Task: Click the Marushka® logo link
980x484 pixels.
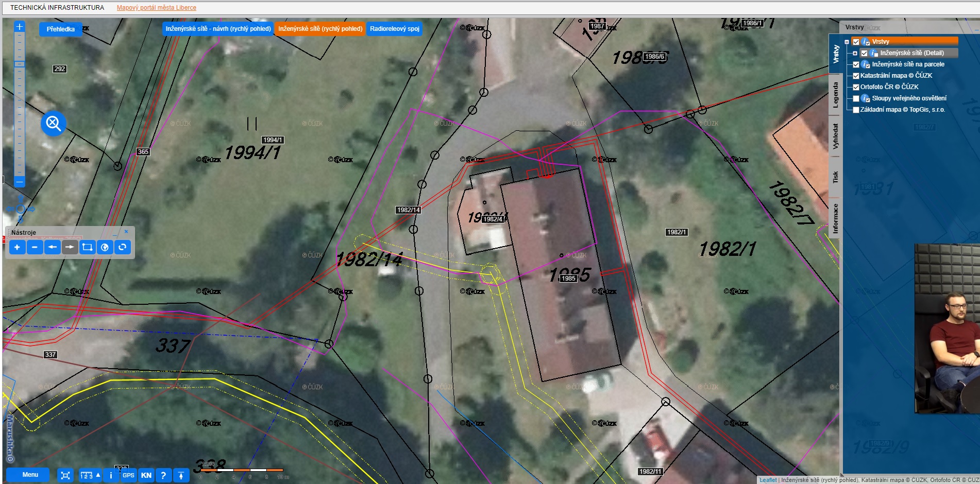Action: point(10,439)
